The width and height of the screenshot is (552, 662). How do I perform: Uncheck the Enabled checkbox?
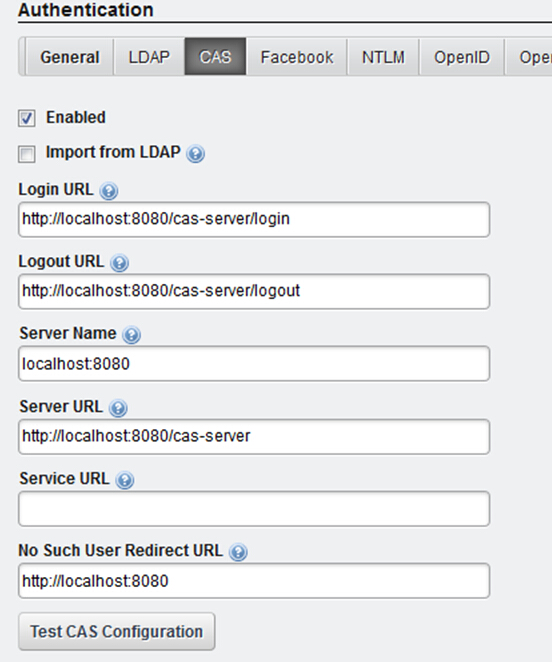[27, 118]
